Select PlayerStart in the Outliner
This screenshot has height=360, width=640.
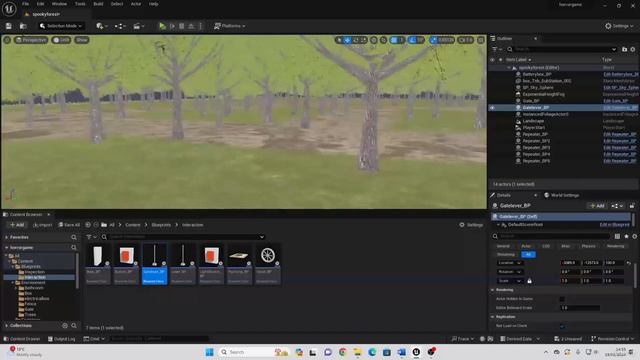(x=534, y=128)
